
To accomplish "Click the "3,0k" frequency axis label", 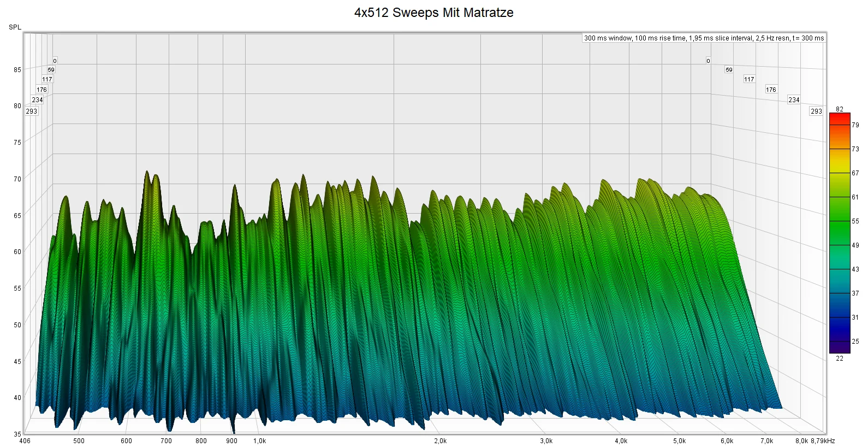I will coord(546,441).
